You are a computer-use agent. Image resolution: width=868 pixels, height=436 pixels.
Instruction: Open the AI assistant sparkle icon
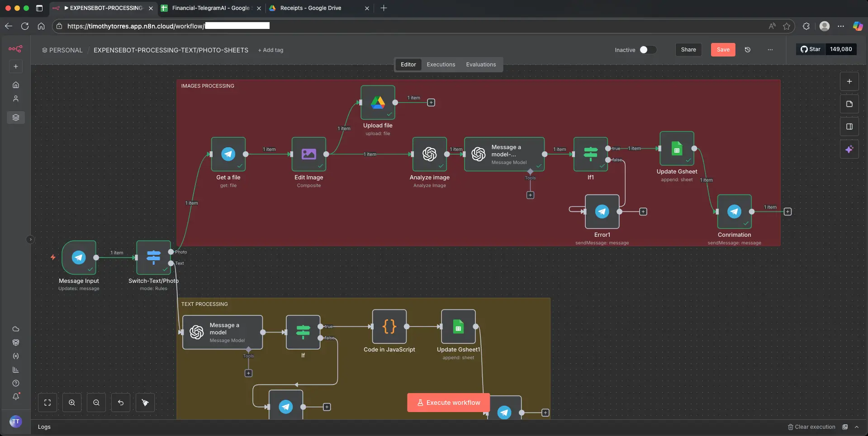click(849, 149)
